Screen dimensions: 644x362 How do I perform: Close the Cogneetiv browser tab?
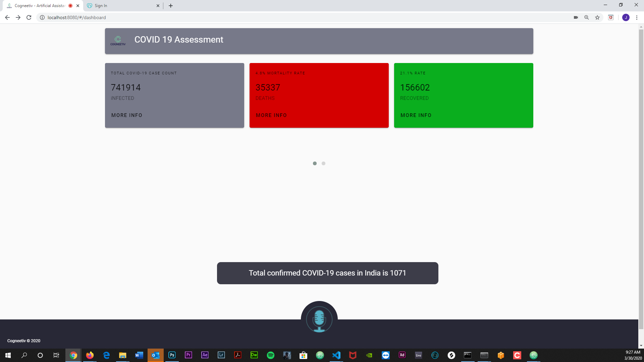78,6
